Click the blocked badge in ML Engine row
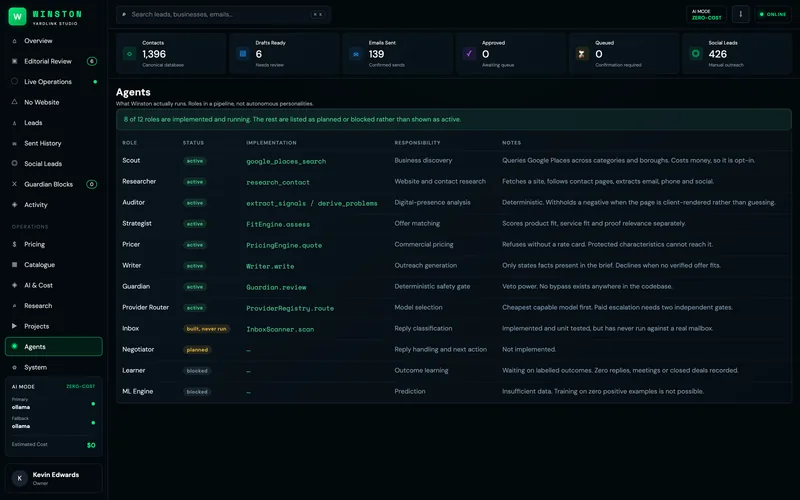This screenshot has height=500, width=800. click(197, 392)
